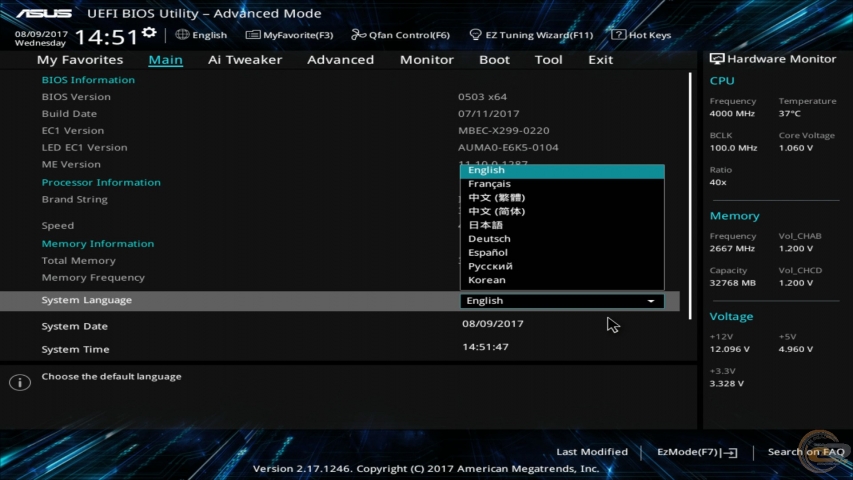Open the Ai Tweaker tab
Viewport: 853px width, 480px height.
245,60
